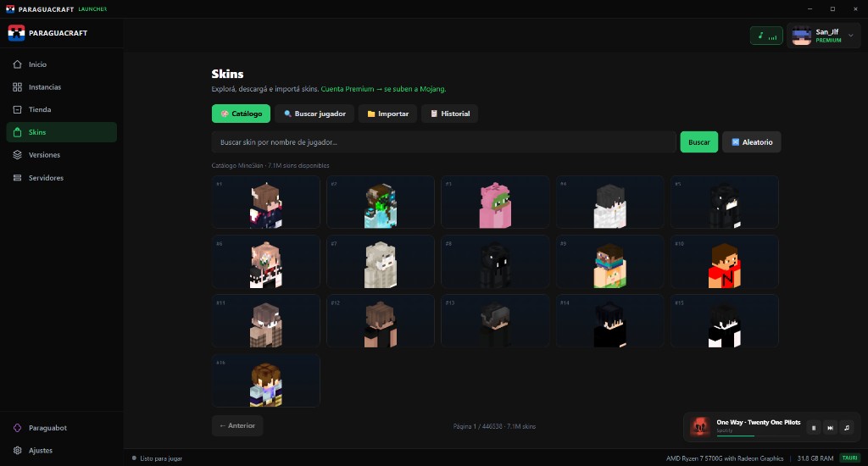The height and width of the screenshot is (466, 868).
Task: Go to Instancias in the sidebar
Action: coord(61,87)
